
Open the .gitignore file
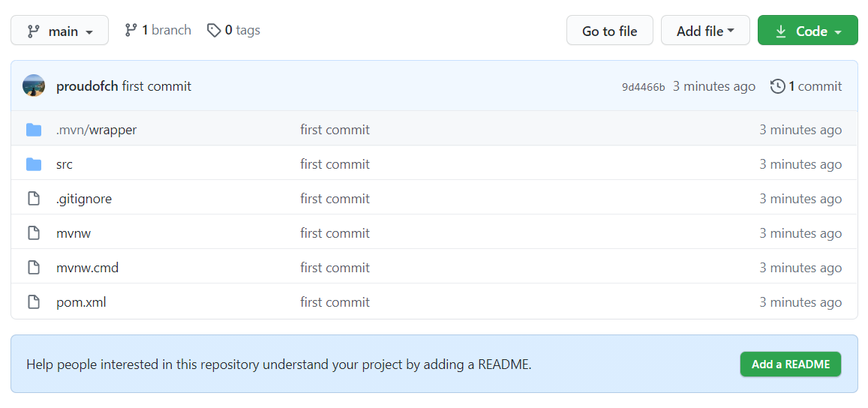pos(84,199)
